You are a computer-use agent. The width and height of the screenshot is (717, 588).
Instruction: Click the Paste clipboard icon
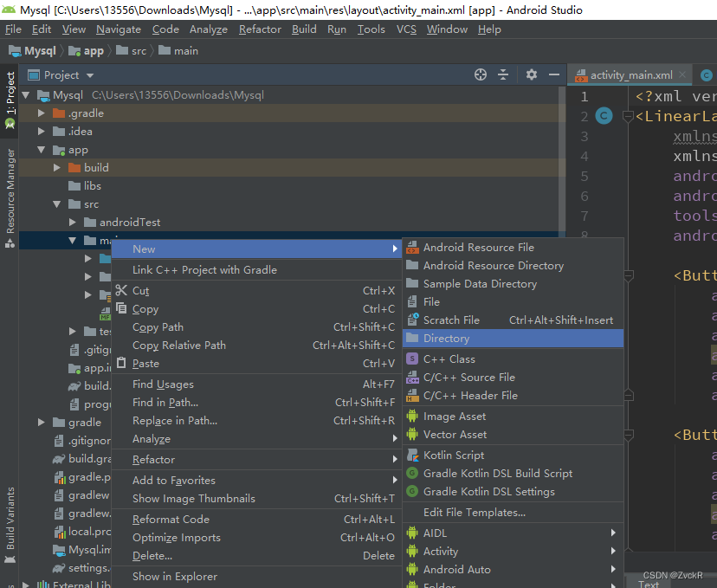pyautogui.click(x=121, y=363)
